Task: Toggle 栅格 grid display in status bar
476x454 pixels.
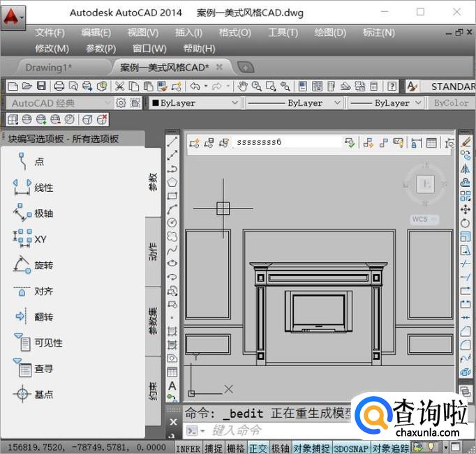Action: click(x=235, y=448)
